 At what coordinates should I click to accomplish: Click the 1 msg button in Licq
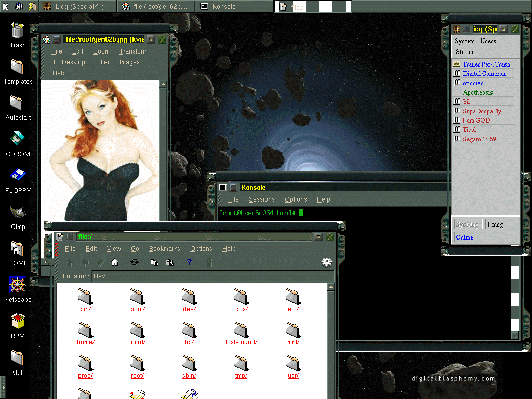pyautogui.click(x=501, y=224)
